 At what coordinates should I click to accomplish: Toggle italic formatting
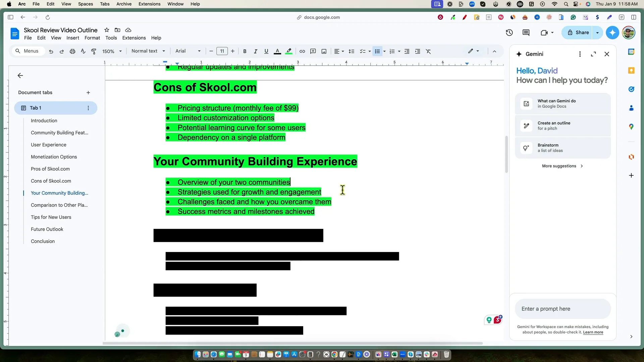(256, 51)
